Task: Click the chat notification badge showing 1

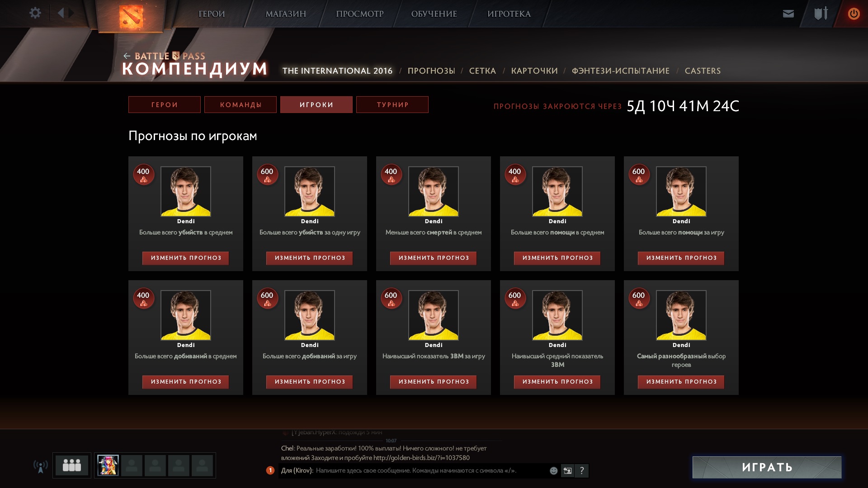Action: [270, 470]
